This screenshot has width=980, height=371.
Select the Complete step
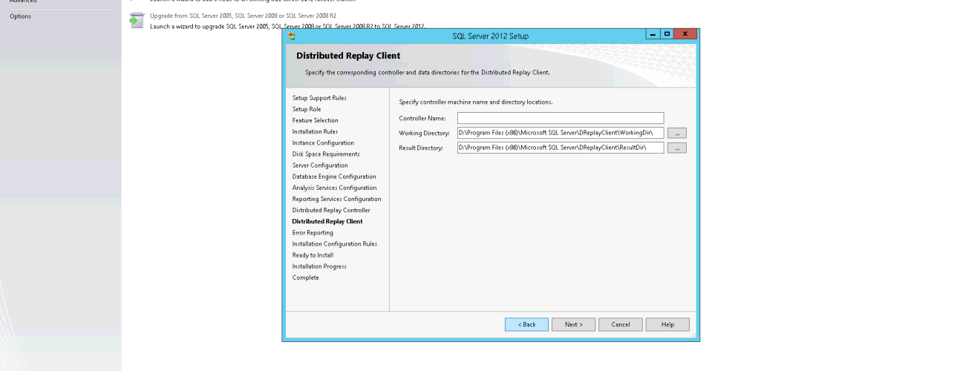306,278
